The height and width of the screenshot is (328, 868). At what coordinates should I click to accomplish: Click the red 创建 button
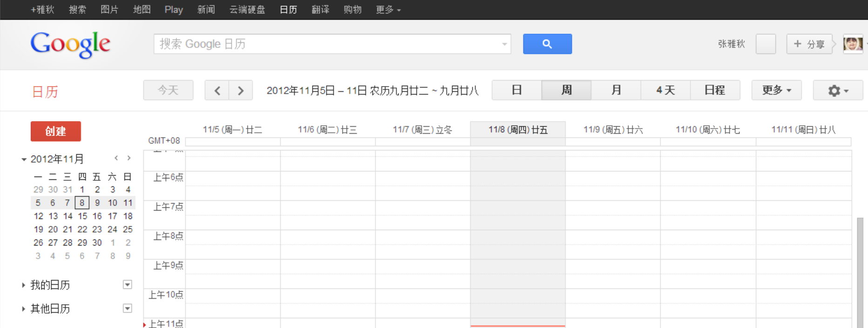[56, 131]
